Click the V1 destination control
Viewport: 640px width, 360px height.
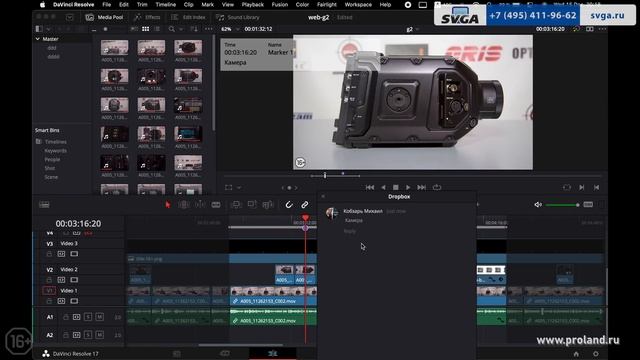tap(49, 291)
